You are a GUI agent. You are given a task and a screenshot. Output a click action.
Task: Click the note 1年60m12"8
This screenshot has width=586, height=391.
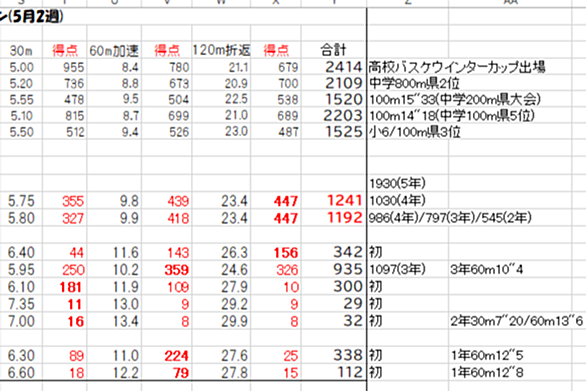click(487, 372)
